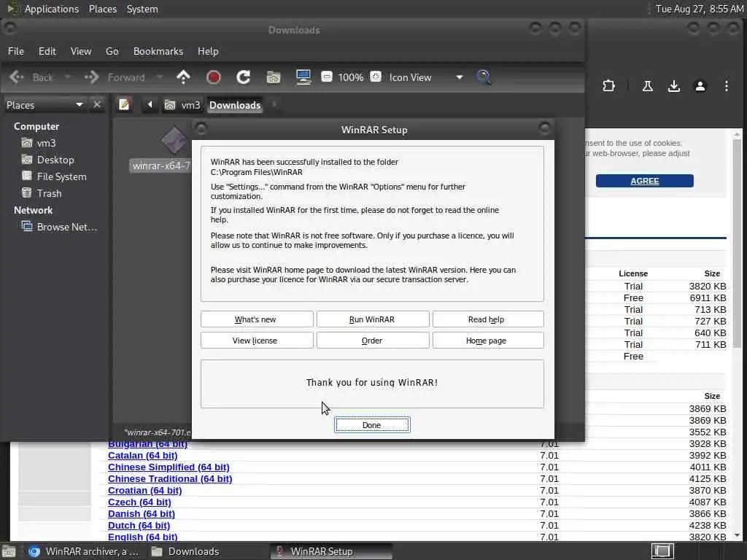Open the Places menu in top panel
This screenshot has width=747, height=560.
pyautogui.click(x=103, y=9)
